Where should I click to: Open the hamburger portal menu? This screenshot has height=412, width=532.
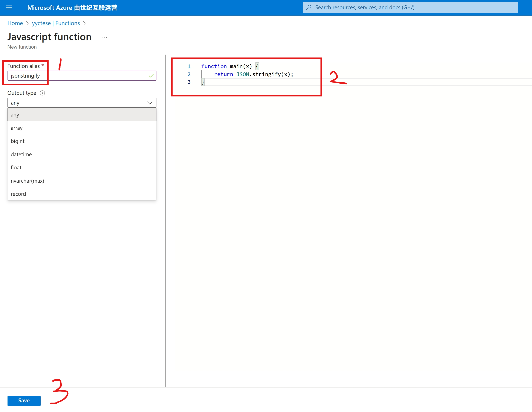pyautogui.click(x=9, y=8)
